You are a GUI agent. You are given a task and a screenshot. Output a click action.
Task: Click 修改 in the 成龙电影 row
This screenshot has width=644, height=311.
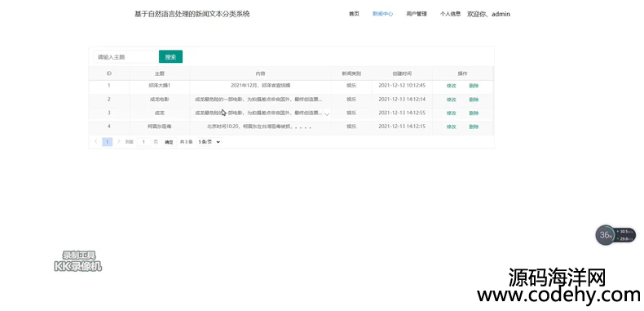click(452, 100)
